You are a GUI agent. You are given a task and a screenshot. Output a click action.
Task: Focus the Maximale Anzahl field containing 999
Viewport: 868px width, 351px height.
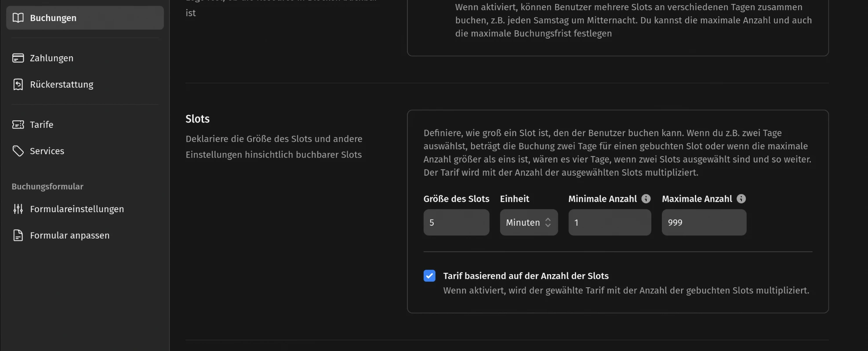(704, 222)
